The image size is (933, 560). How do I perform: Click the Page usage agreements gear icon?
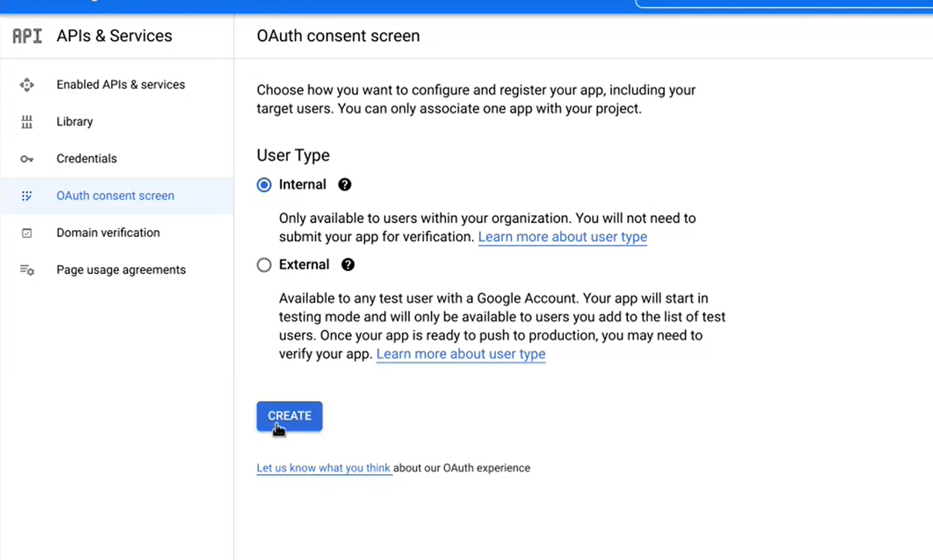[27, 270]
